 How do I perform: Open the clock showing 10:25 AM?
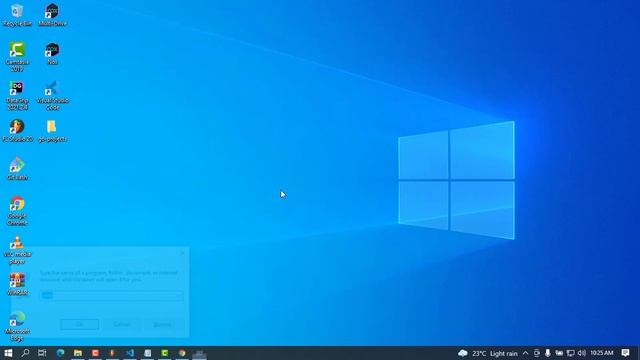(602, 353)
